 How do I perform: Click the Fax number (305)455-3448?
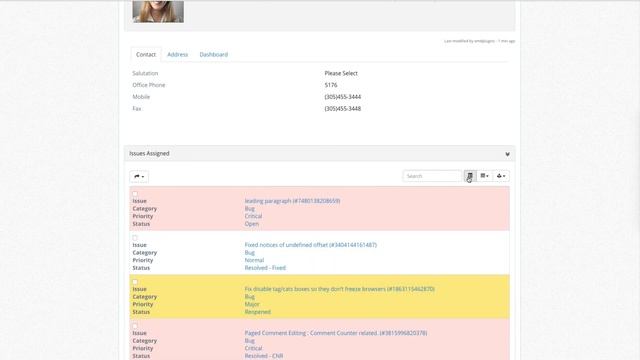pyautogui.click(x=342, y=109)
